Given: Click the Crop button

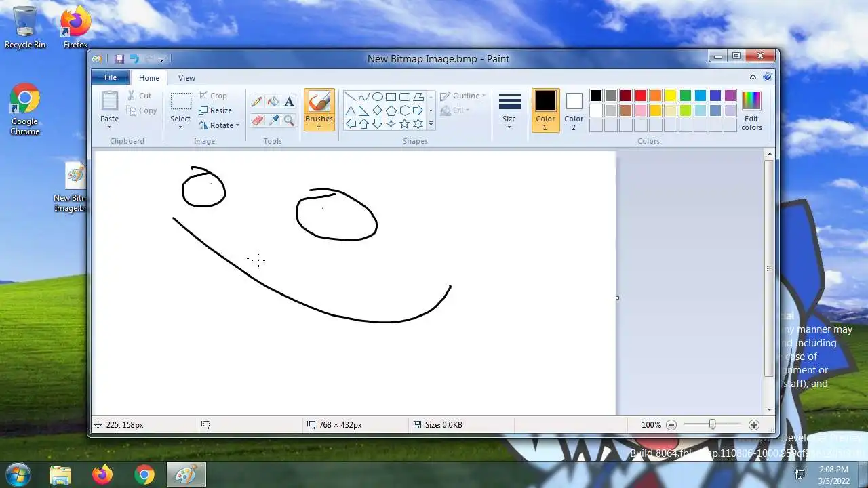Looking at the screenshot, I should 213,96.
